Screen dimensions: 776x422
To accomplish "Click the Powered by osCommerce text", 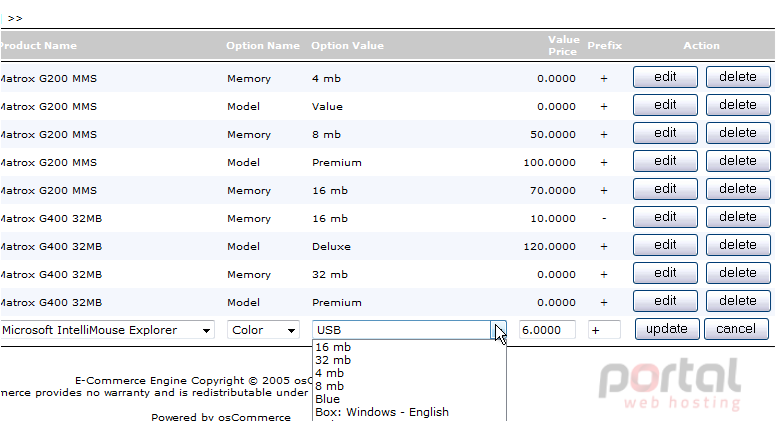I will click(221, 418).
